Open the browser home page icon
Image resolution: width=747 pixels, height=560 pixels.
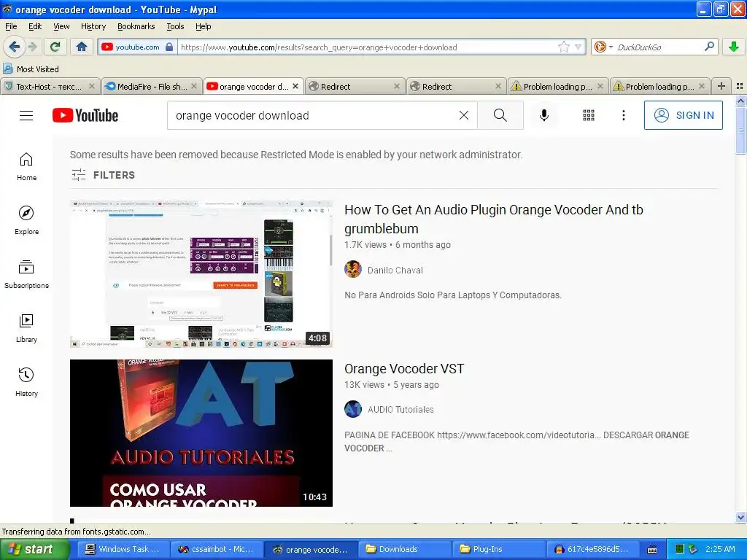(x=82, y=47)
